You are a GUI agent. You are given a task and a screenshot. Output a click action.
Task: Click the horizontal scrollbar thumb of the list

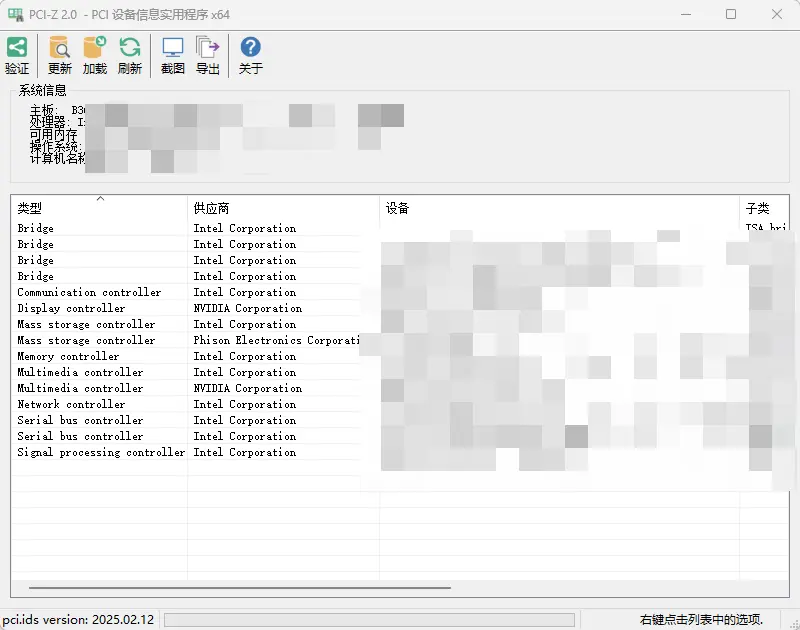click(240, 588)
